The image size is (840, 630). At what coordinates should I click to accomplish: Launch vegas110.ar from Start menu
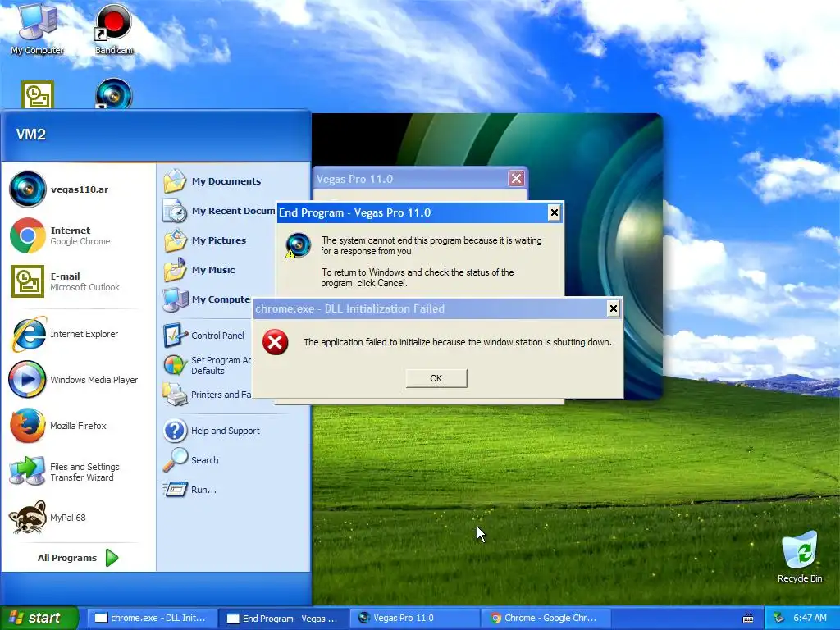[78, 189]
